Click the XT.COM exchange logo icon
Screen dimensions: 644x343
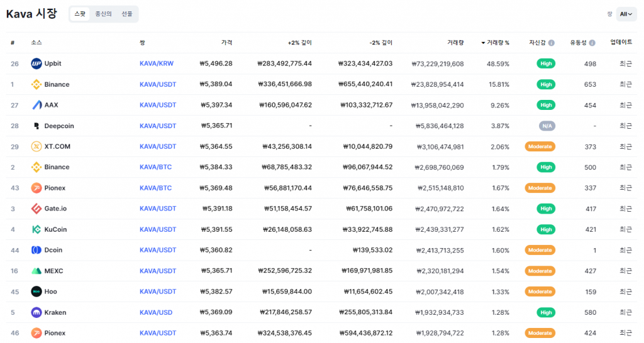point(36,146)
